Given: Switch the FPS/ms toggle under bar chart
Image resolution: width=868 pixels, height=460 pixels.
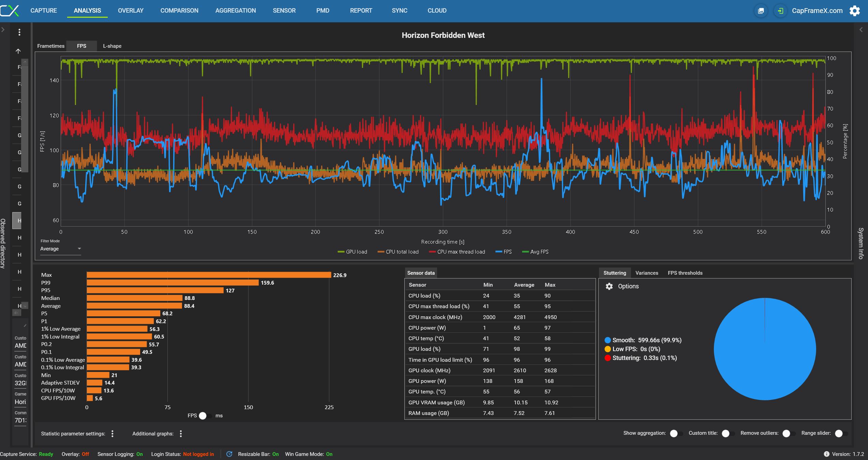Looking at the screenshot, I should 205,416.
